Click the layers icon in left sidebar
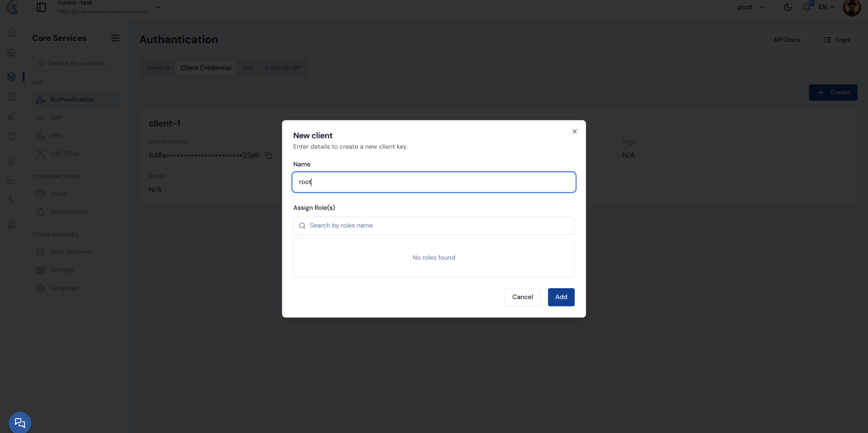Screen dimensions: 868x433 click(12, 76)
